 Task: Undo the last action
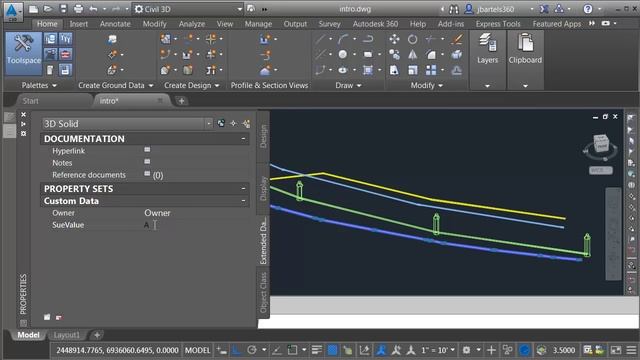(93, 9)
